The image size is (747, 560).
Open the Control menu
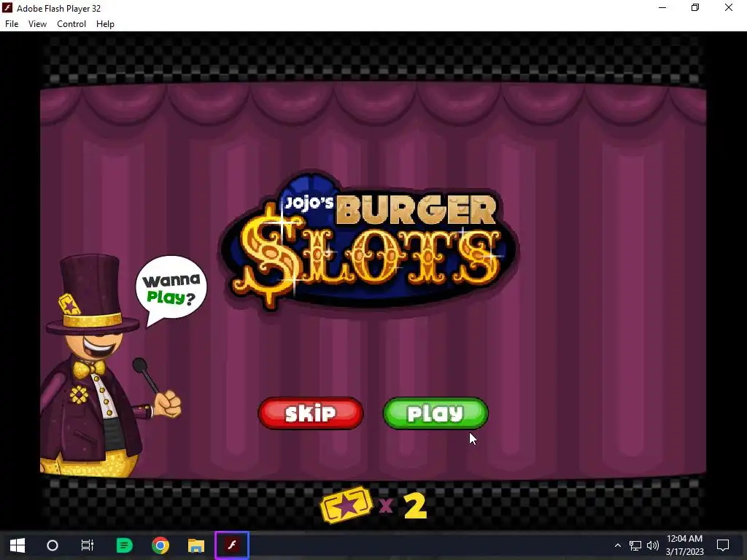[x=71, y=24]
